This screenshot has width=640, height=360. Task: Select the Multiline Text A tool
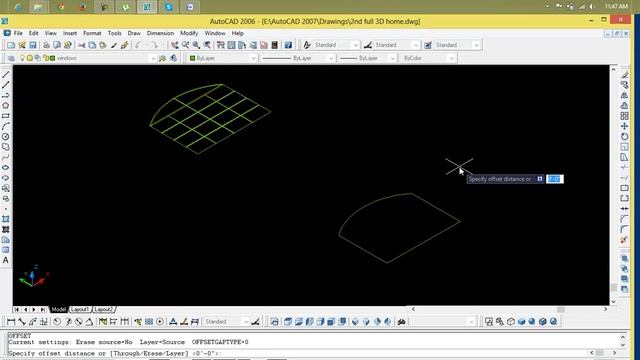pyautogui.click(x=6, y=260)
